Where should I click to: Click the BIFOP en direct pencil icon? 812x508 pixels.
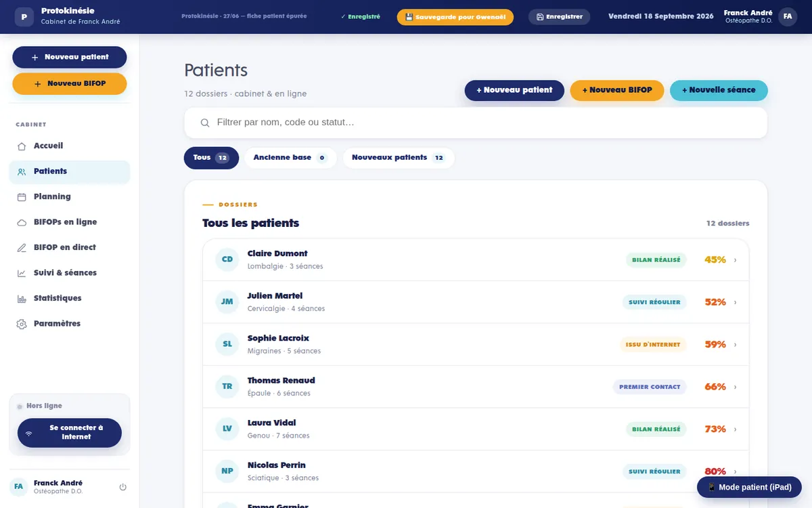click(x=22, y=247)
